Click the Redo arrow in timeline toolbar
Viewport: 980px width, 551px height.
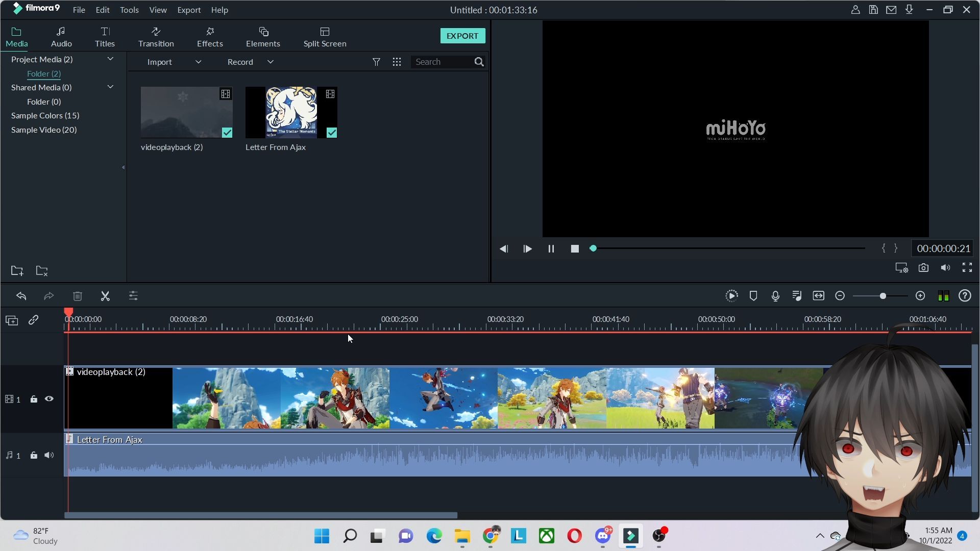coord(48,296)
